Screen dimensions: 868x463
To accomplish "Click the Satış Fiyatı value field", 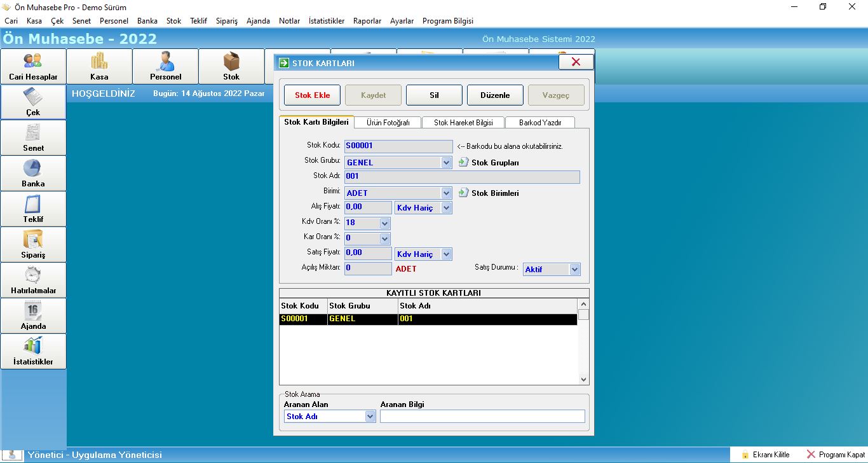I will pos(368,253).
